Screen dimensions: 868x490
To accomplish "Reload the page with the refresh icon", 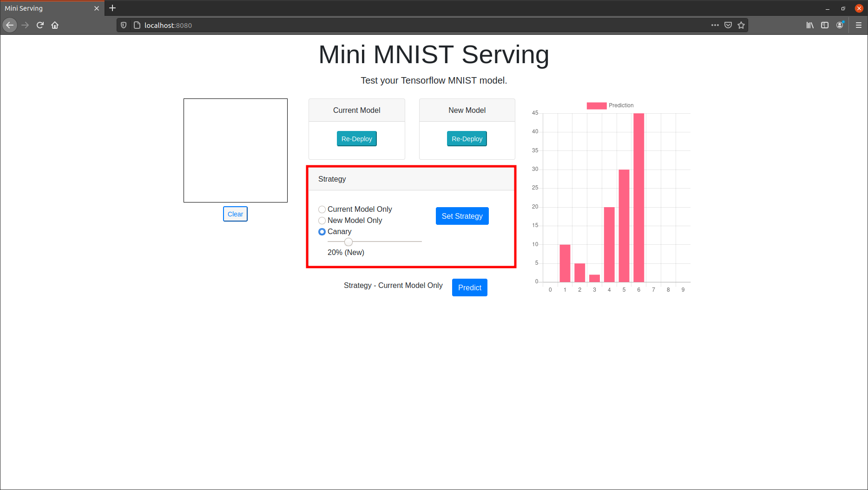I will (x=40, y=25).
